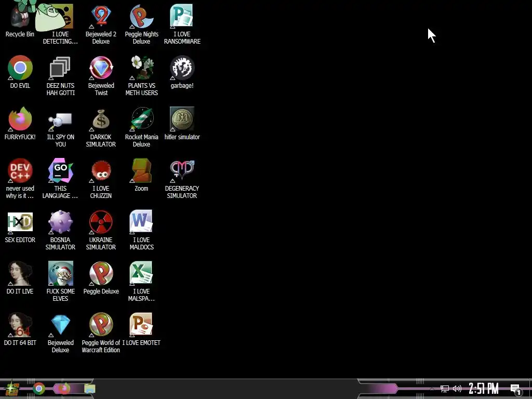Open the Excel icon labeled I LOVE MALSPA...
The image size is (532, 399).
(x=141, y=273)
